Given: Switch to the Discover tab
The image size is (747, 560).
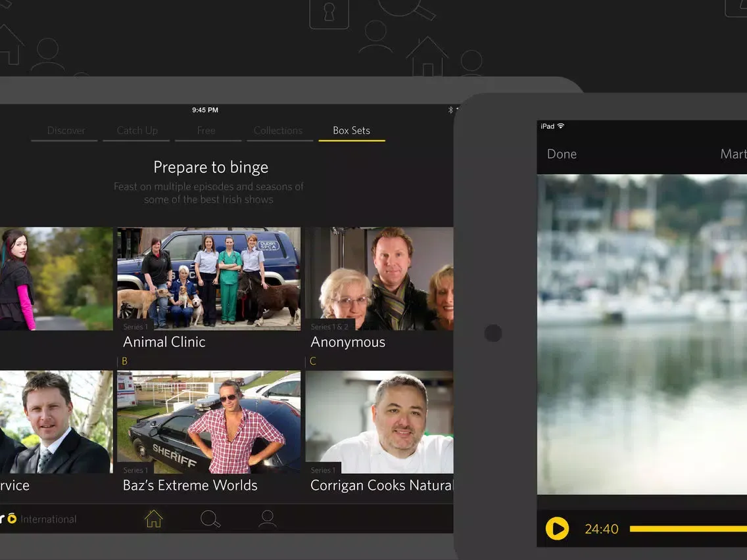Looking at the screenshot, I should click(x=66, y=131).
